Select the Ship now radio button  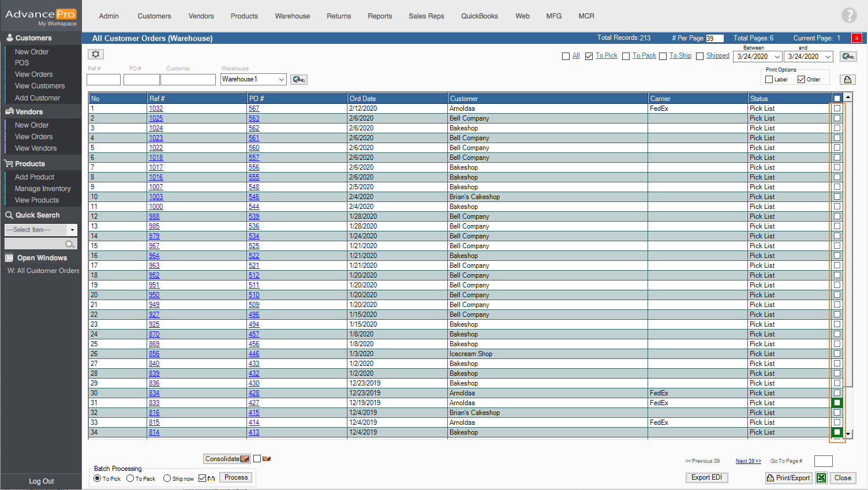(x=167, y=478)
